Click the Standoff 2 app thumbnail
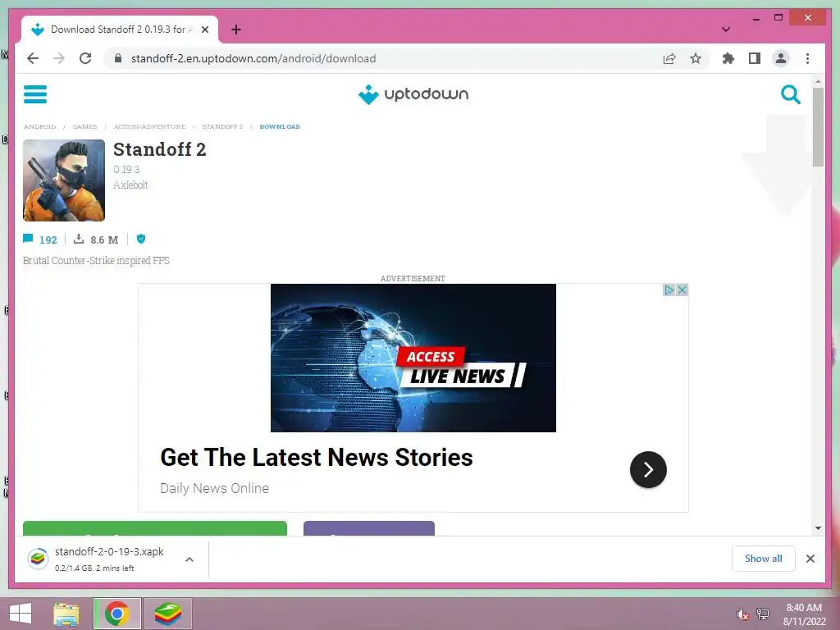The height and width of the screenshot is (630, 840). [x=64, y=180]
